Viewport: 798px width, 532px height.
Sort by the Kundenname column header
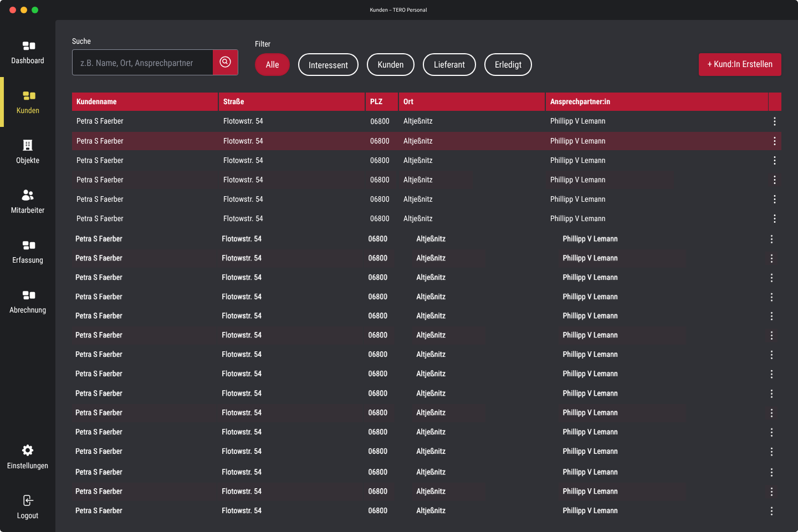point(96,102)
